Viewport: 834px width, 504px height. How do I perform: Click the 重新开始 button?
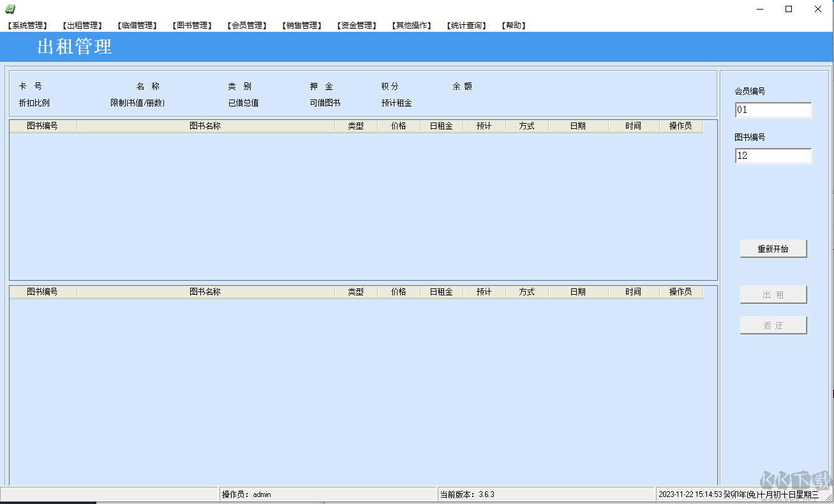point(773,248)
